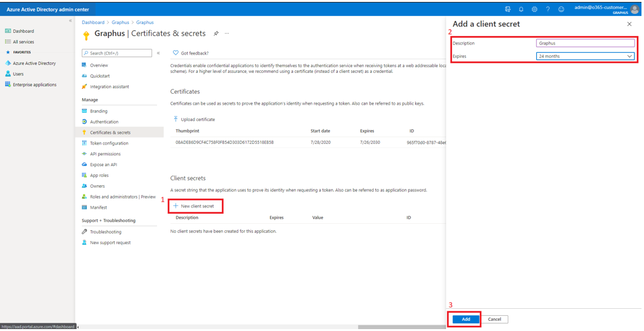Screen dimensions: 644x331
Task: Click the Thumbprint column header
Action: (186, 131)
